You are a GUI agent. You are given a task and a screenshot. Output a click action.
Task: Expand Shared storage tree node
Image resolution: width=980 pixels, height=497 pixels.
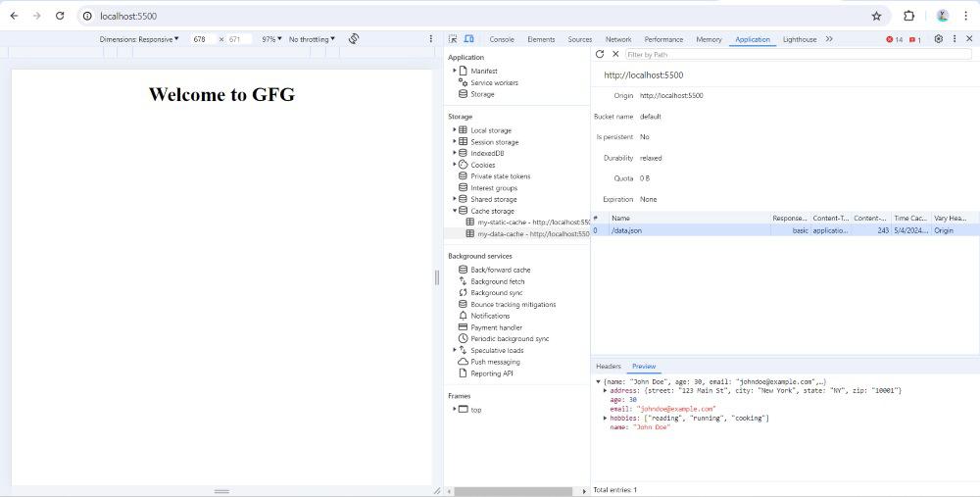point(455,199)
